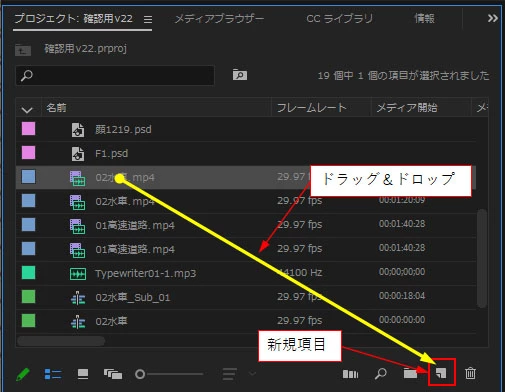Select the F1.psd item
Screen dimensions: 505x392
[x=111, y=153]
